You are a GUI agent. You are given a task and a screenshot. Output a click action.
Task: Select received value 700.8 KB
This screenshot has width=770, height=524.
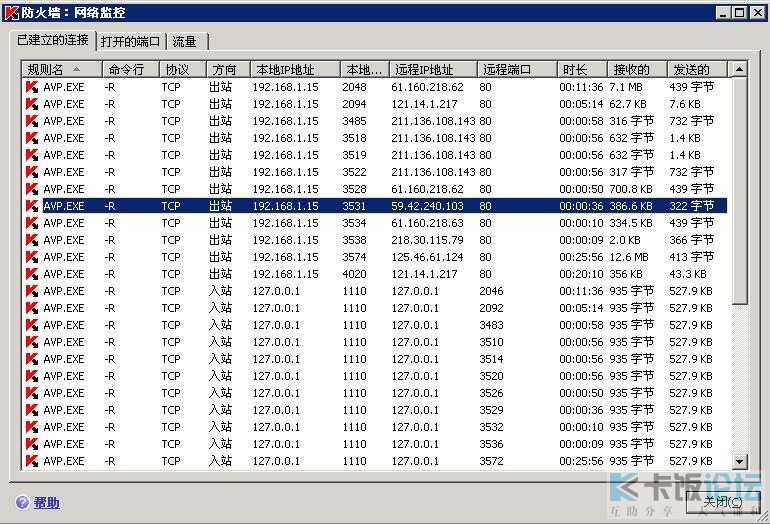point(631,189)
